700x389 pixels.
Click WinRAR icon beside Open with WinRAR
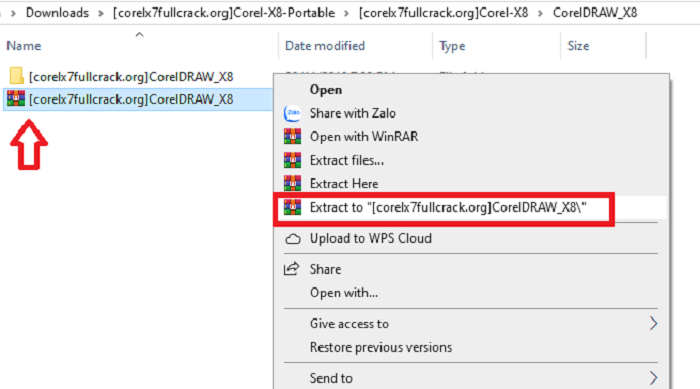coord(292,136)
